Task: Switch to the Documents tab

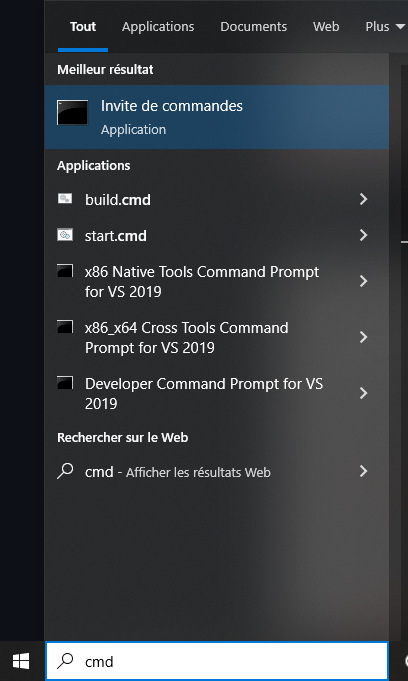Action: click(x=253, y=26)
